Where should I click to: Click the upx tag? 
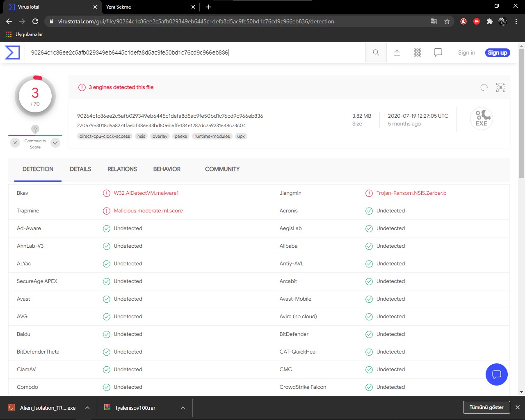[x=241, y=136]
